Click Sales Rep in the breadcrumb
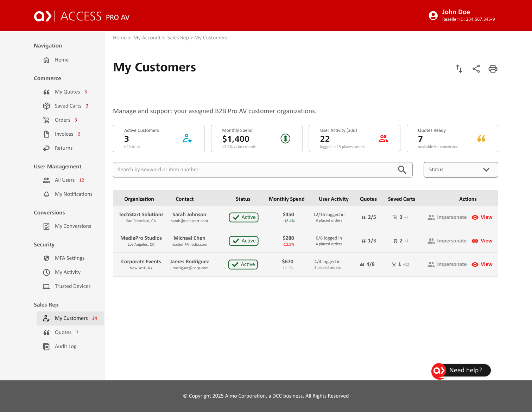The image size is (532, 412). (178, 38)
